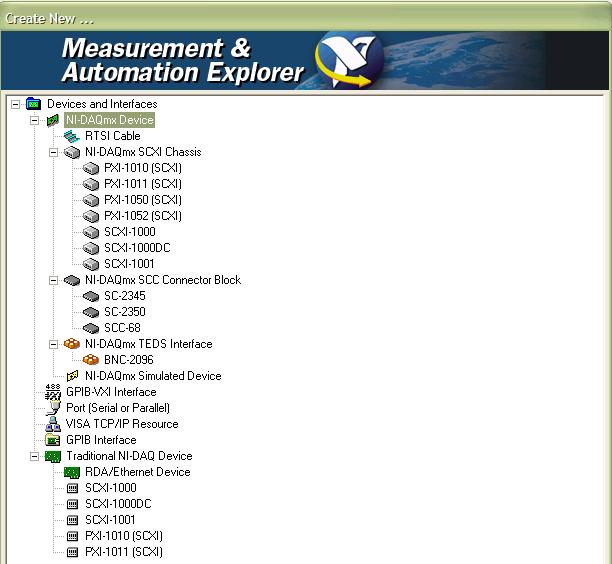Click the module icon beside Traditional SCXI-1001

(72, 520)
